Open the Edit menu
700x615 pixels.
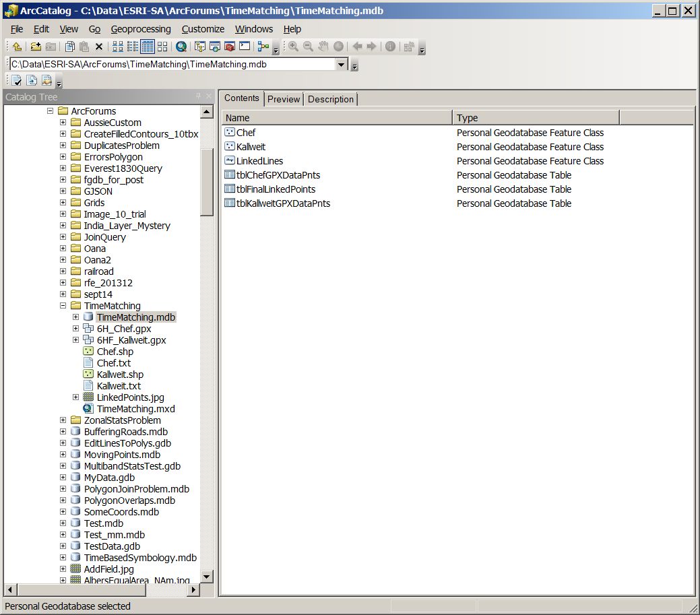click(x=41, y=29)
